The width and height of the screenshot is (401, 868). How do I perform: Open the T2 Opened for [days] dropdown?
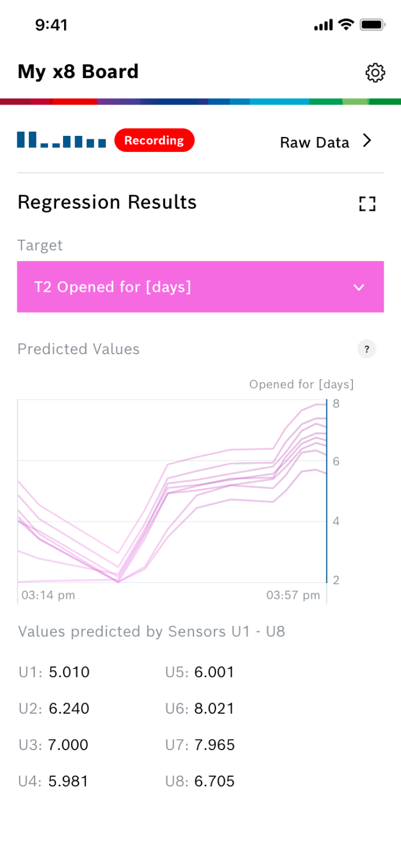[200, 287]
